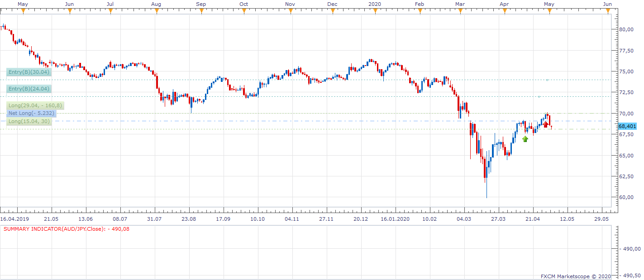Click the orange marker under Jul

pyautogui.click(x=110, y=11)
